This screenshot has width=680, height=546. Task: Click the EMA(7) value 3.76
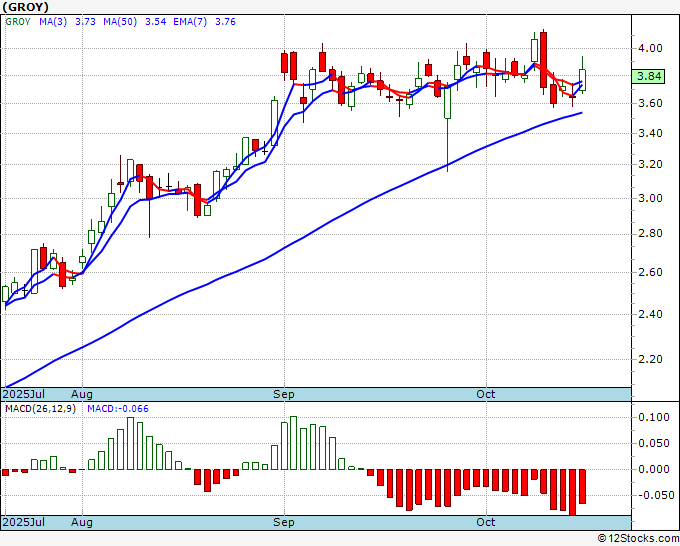coord(226,22)
